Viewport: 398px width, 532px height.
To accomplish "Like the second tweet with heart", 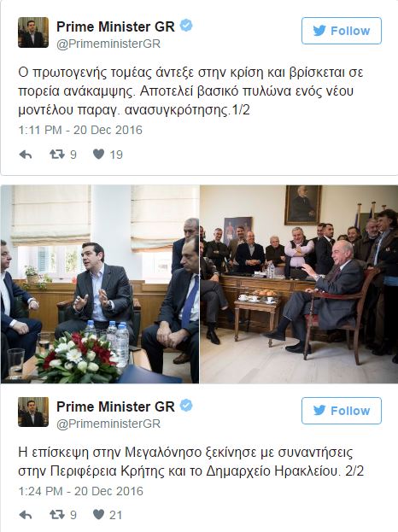I will [99, 515].
